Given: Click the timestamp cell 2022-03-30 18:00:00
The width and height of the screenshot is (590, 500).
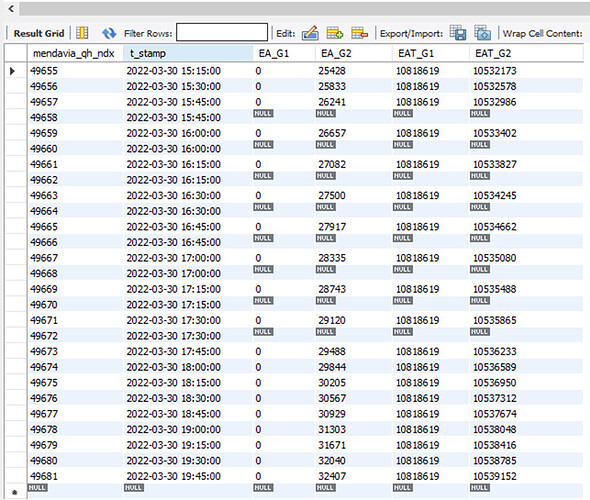Looking at the screenshot, I should point(173,367).
